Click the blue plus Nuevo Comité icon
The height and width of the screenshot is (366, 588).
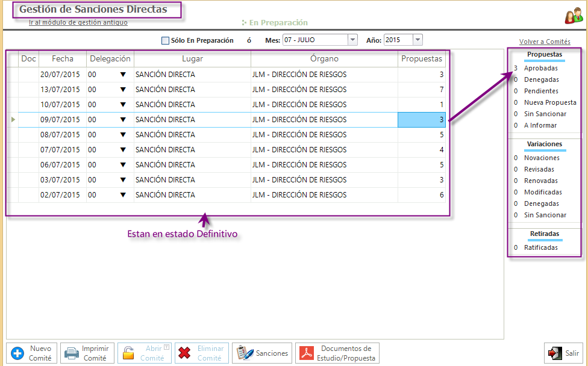click(18, 353)
